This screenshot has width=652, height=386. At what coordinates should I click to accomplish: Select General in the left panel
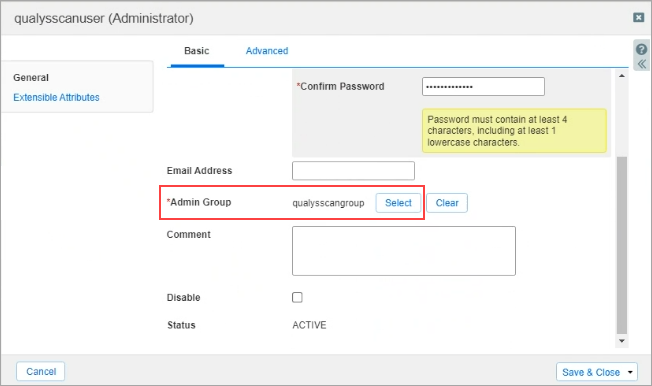point(31,77)
